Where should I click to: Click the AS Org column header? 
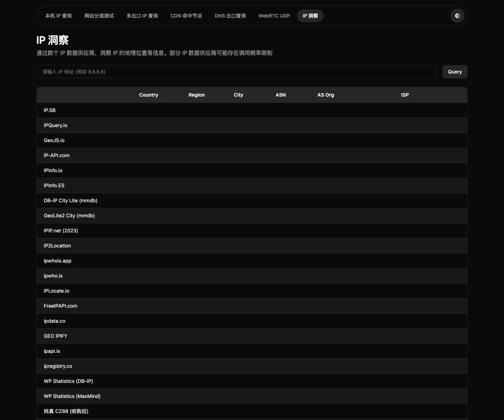325,95
